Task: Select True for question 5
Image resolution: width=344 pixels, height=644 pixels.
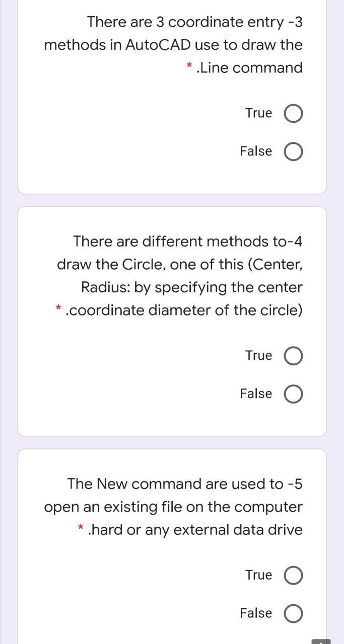Action: tap(293, 575)
